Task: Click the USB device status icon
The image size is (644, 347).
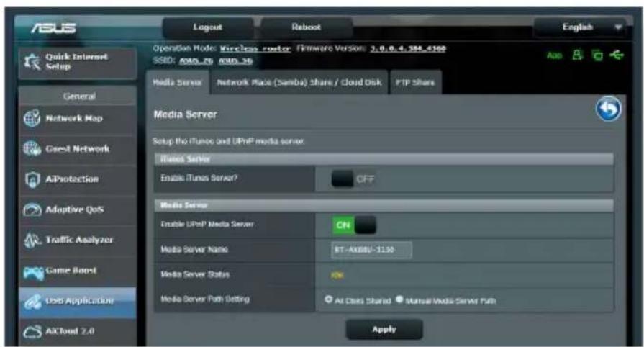Action: pos(617,54)
